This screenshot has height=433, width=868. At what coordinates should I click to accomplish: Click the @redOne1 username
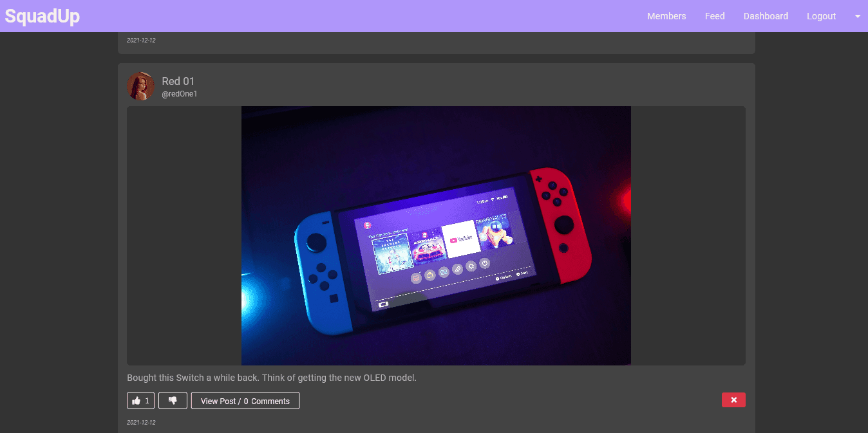(179, 94)
